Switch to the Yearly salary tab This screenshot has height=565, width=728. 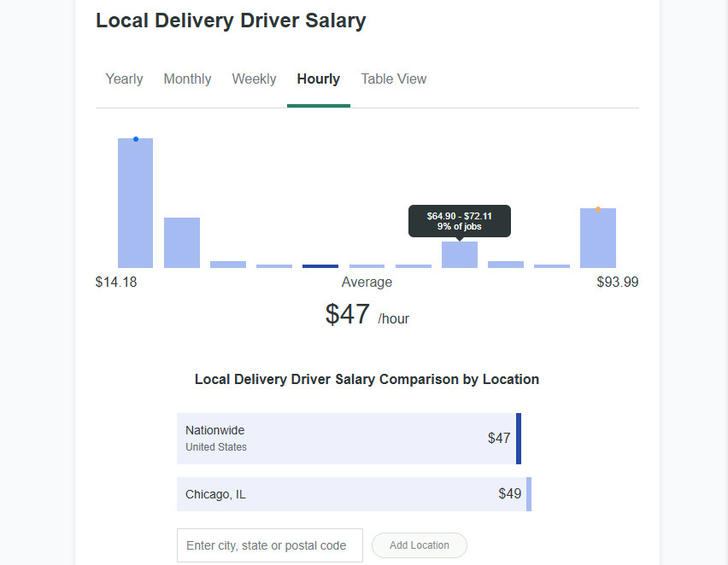coord(124,79)
